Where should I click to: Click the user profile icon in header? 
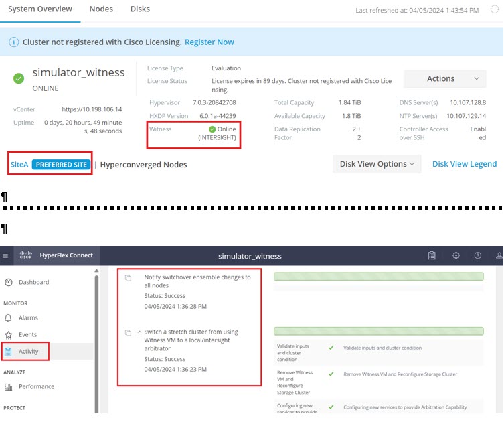coord(499,255)
